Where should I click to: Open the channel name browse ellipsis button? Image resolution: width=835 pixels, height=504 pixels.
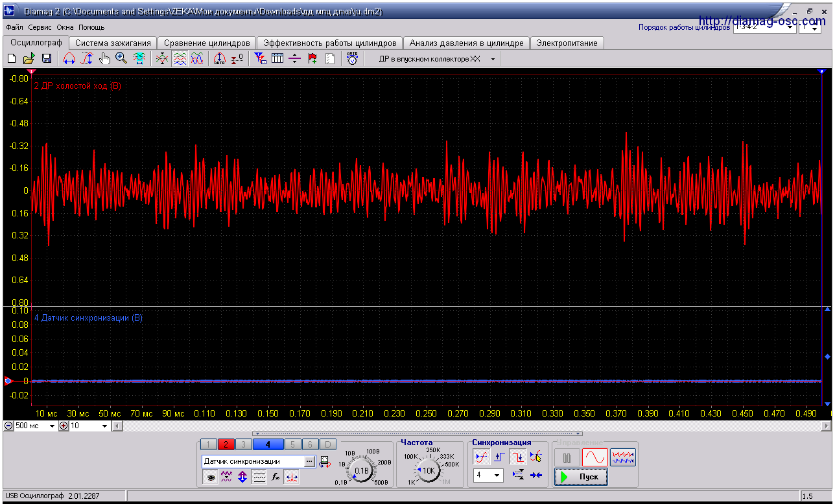click(310, 461)
